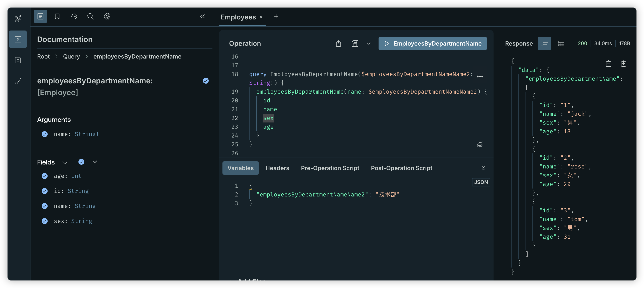Uncheck the age: Int field

[45, 176]
